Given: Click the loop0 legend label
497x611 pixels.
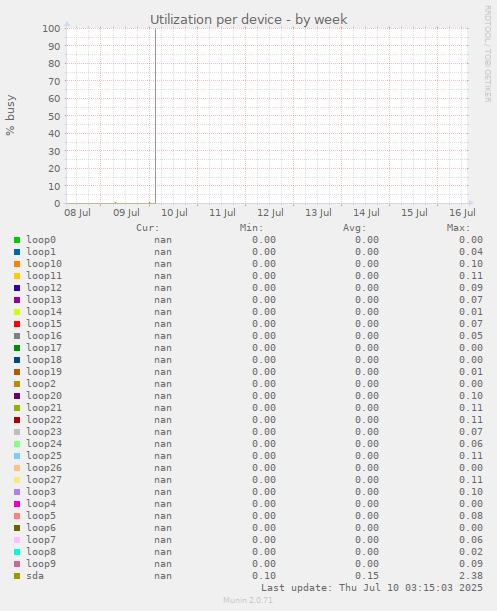Looking at the screenshot, I should pyautogui.click(x=41, y=240).
